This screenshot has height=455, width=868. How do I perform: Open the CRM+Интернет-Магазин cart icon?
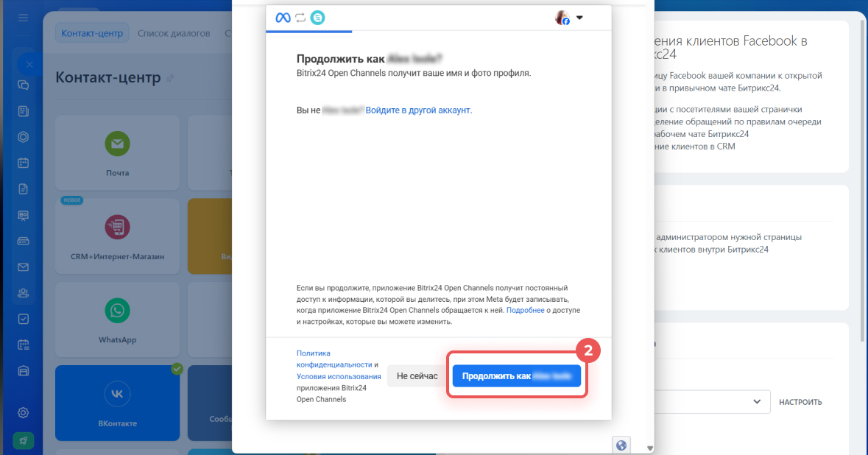pyautogui.click(x=117, y=227)
